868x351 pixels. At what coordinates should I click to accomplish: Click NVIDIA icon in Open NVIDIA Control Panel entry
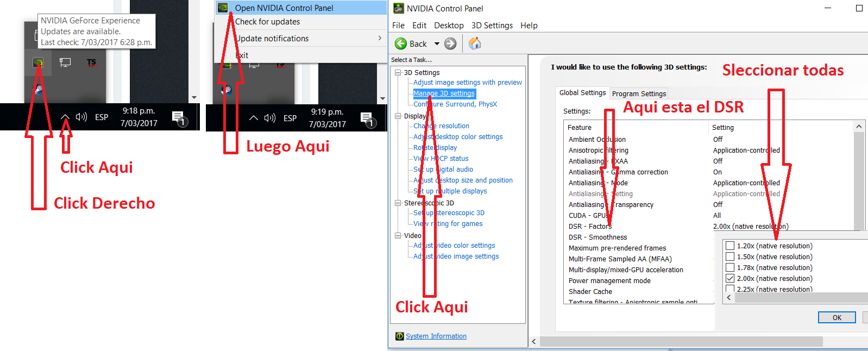[x=222, y=8]
